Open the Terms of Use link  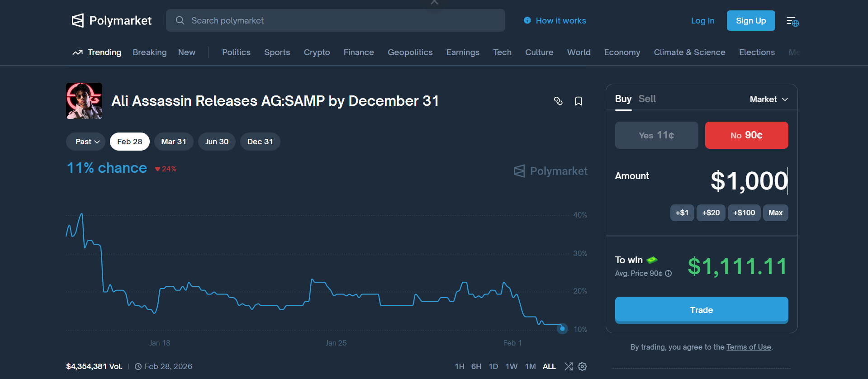pyautogui.click(x=749, y=347)
